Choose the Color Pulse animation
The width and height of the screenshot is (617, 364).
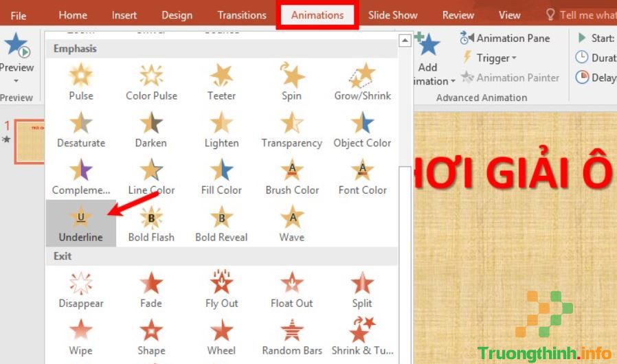tap(151, 82)
